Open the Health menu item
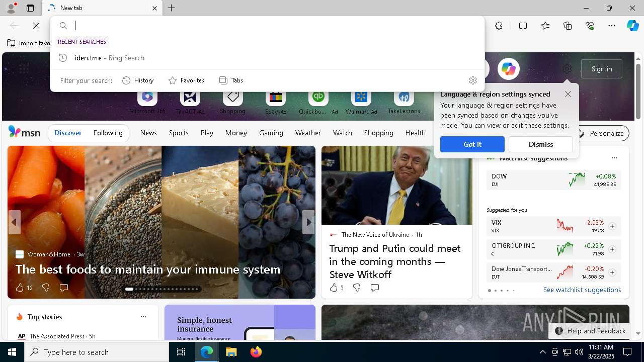644x362 pixels. point(416,133)
